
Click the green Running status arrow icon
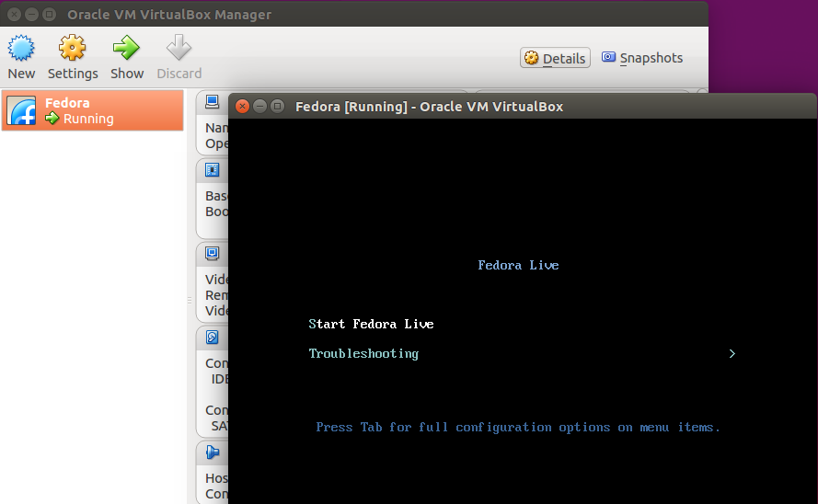tap(52, 119)
